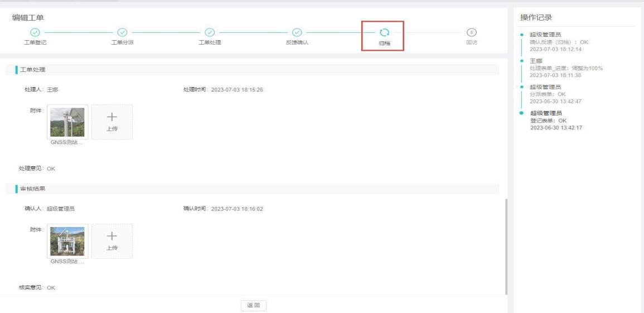Screen dimensions: 644x313
Task: Open the GNSS photo thumbnail in 工单处理
Action: (x=67, y=122)
